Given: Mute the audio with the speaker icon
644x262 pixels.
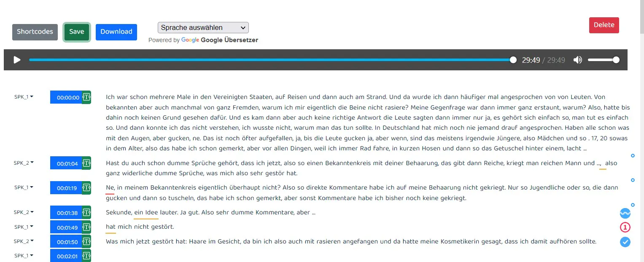Looking at the screenshot, I should pyautogui.click(x=578, y=60).
